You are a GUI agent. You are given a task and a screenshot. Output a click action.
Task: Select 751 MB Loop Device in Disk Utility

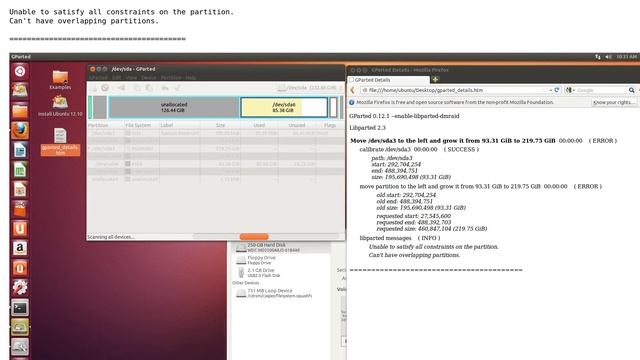point(282,293)
